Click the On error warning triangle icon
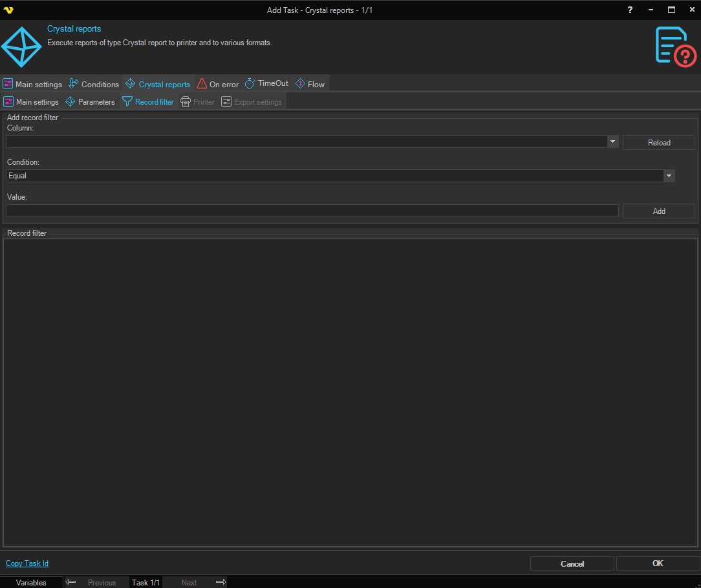Viewport: 701px width, 588px height. coord(202,84)
